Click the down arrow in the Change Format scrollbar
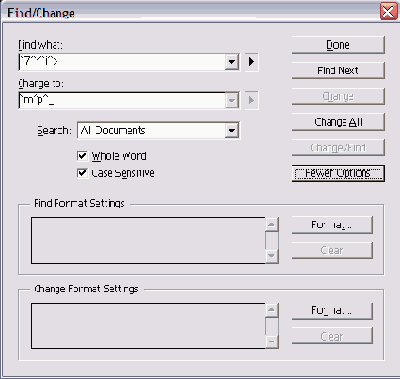The image size is (400, 379). [271, 342]
